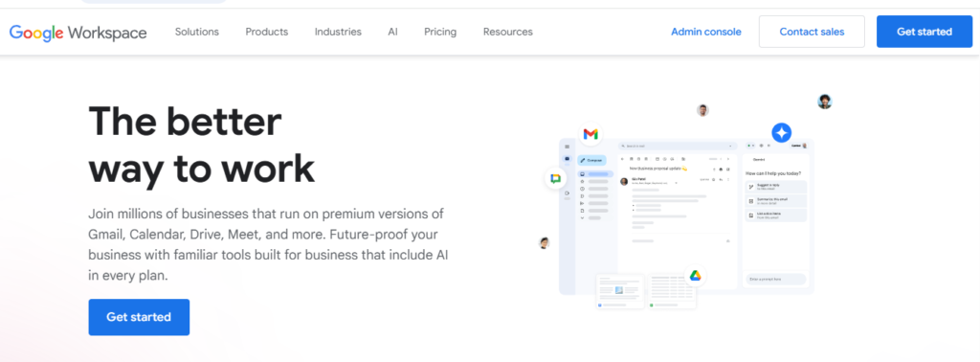Select the Summarize this email card
Image resolution: width=980 pixels, height=362 pixels.
(x=775, y=201)
